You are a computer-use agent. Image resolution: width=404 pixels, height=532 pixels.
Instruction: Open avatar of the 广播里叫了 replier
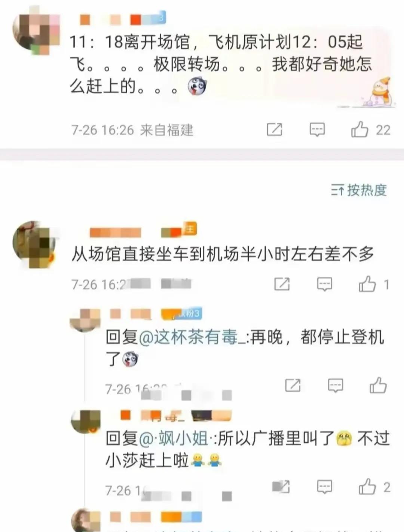pos(86,422)
